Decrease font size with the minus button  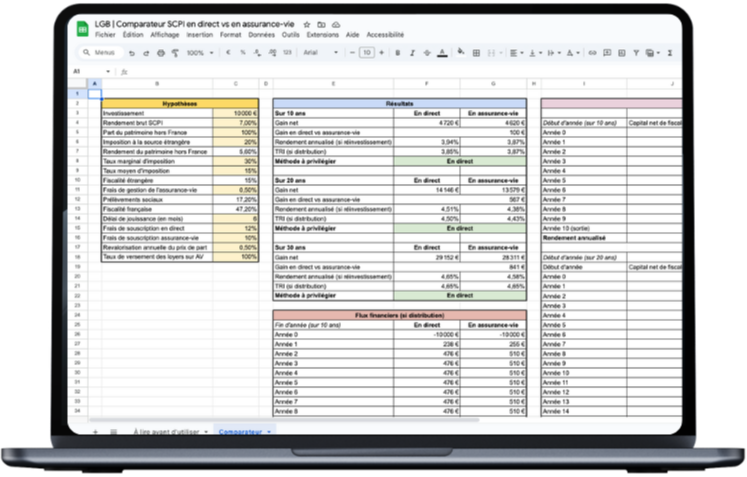(352, 52)
